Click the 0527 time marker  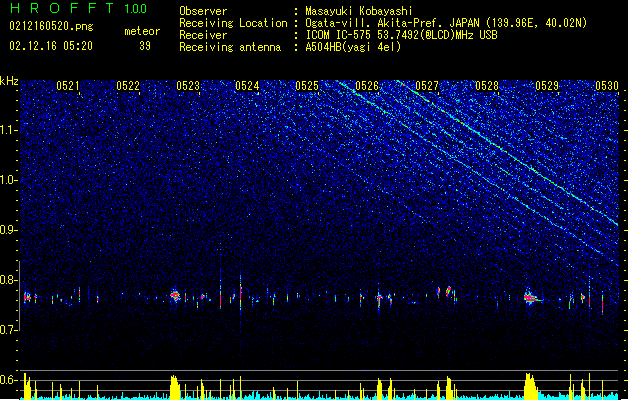point(427,85)
